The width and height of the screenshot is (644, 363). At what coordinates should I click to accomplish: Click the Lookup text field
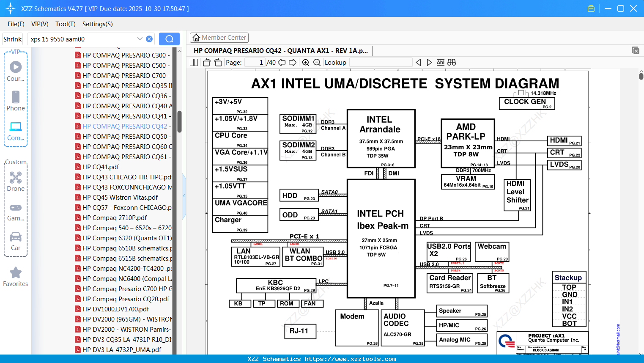(x=381, y=63)
